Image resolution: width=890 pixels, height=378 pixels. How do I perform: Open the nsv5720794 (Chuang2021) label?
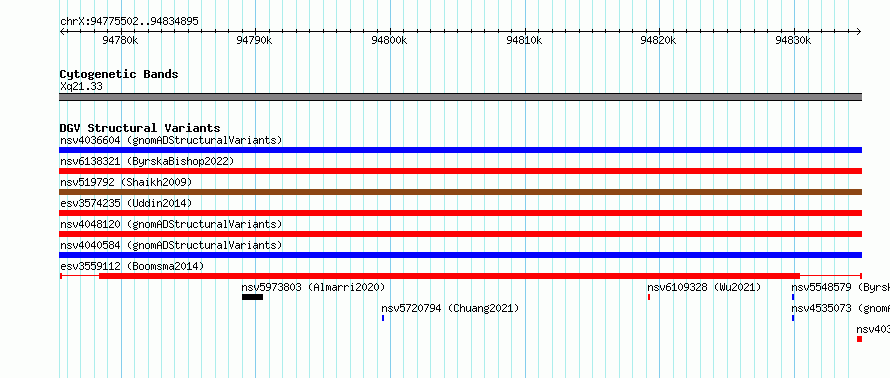pos(450,308)
